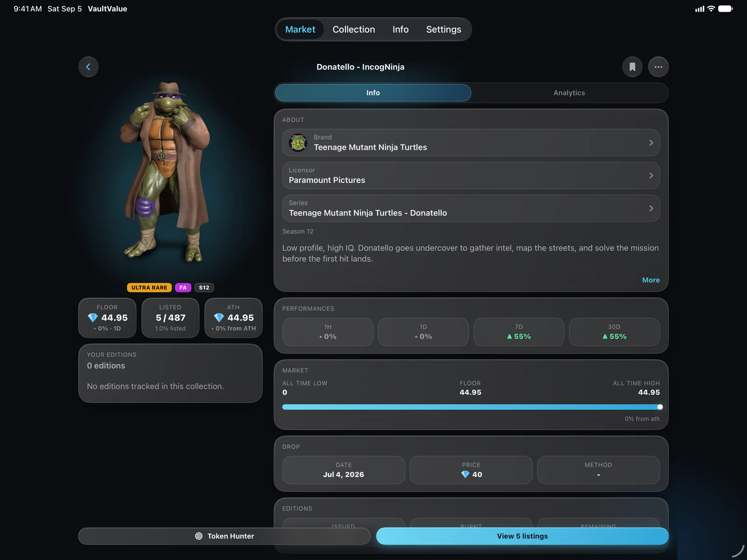The image size is (747, 560).
Task: Click the All Time High 44.95 value
Action: [x=649, y=392]
